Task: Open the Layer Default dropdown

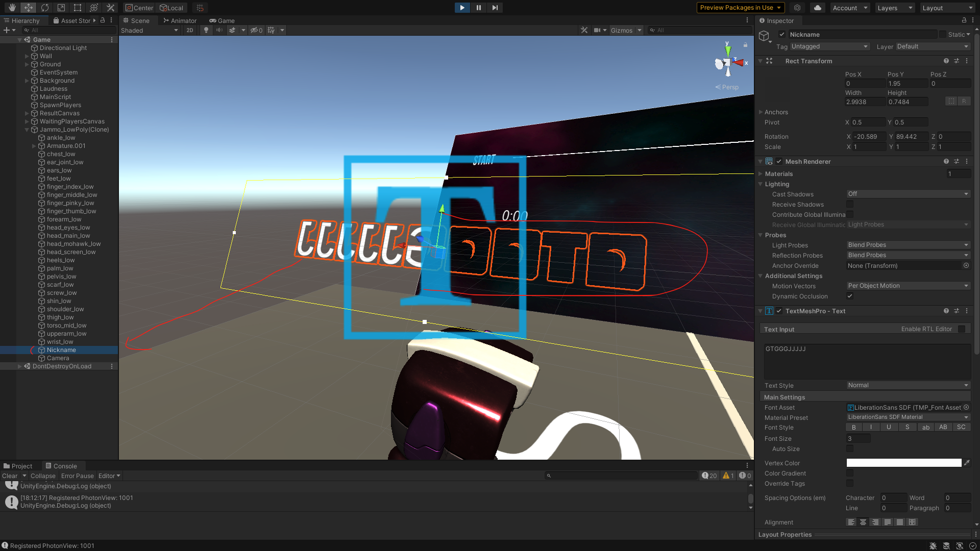Action: [933, 46]
